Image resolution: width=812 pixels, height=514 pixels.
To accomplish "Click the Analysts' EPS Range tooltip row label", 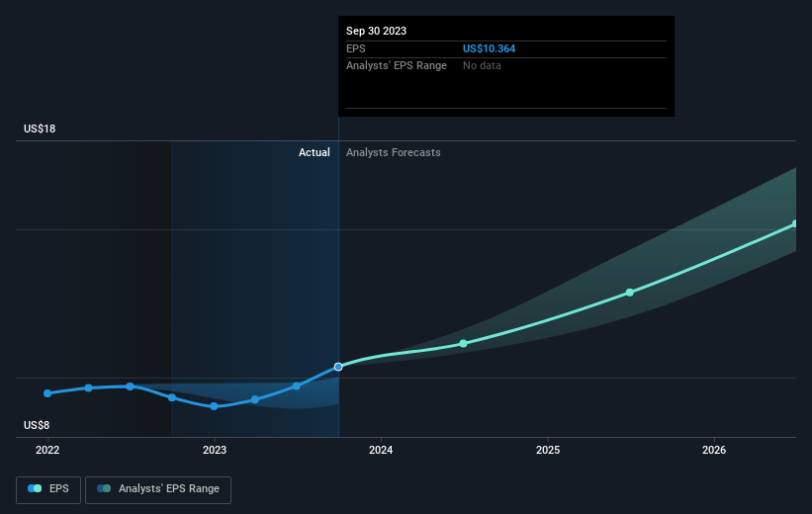I will point(397,66).
